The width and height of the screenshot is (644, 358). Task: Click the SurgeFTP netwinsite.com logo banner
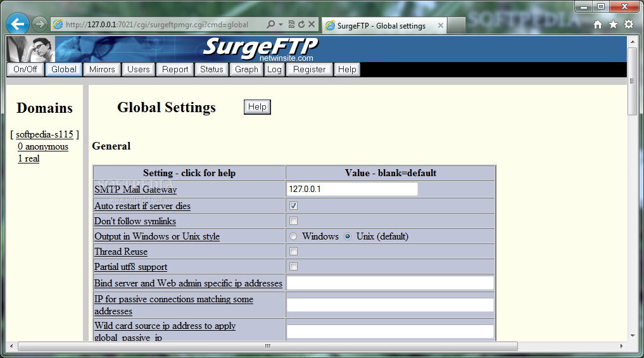tap(260, 49)
